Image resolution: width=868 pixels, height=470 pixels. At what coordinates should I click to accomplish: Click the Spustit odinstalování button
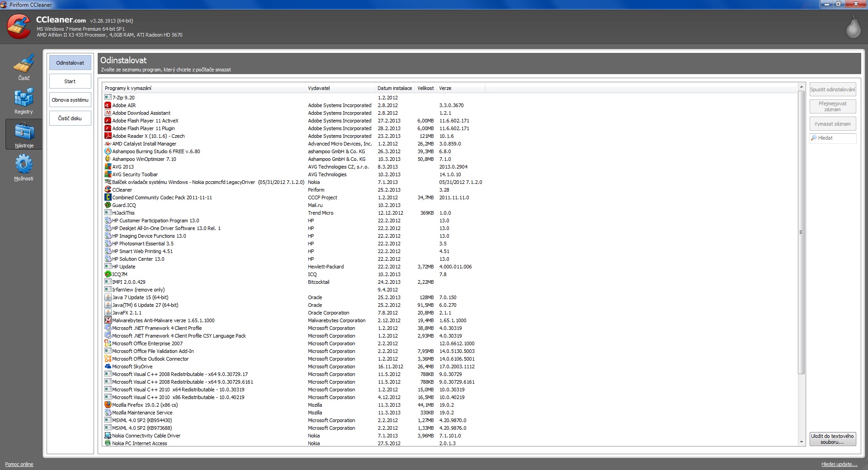pos(833,89)
